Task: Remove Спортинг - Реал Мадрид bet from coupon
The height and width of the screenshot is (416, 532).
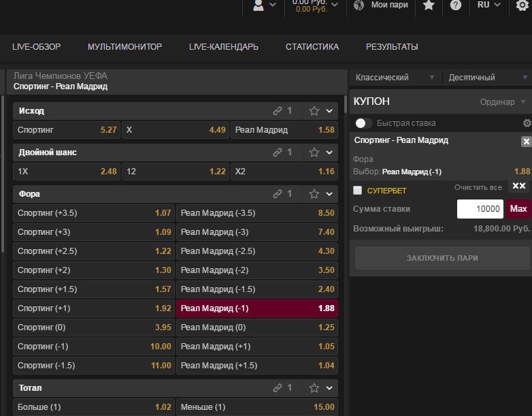Action: (x=526, y=141)
